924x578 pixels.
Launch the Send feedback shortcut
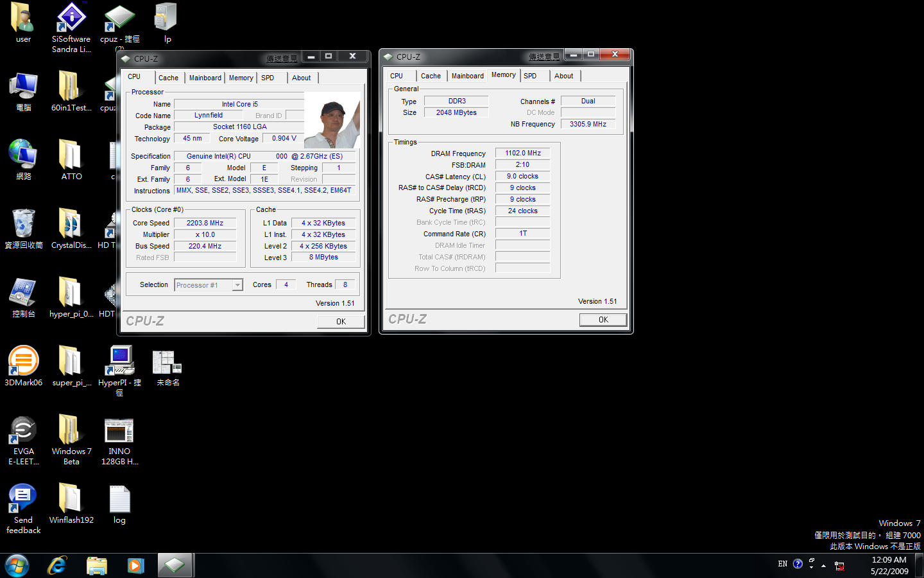click(x=24, y=509)
